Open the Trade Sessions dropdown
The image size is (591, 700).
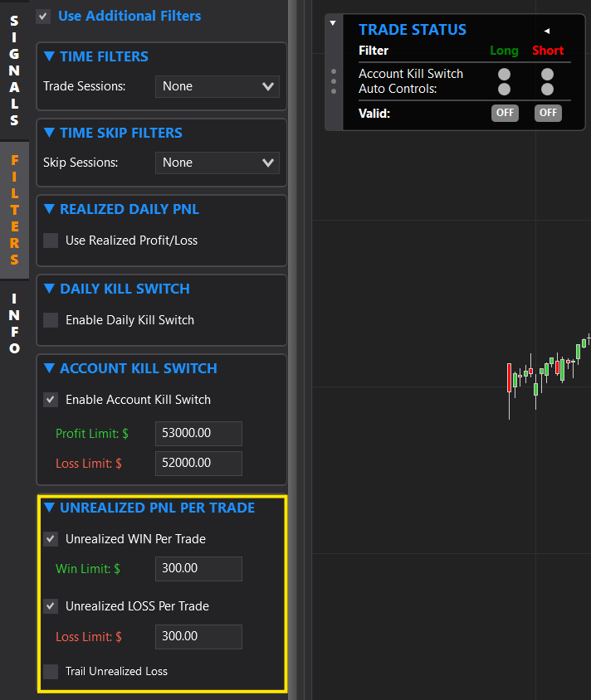coord(217,86)
